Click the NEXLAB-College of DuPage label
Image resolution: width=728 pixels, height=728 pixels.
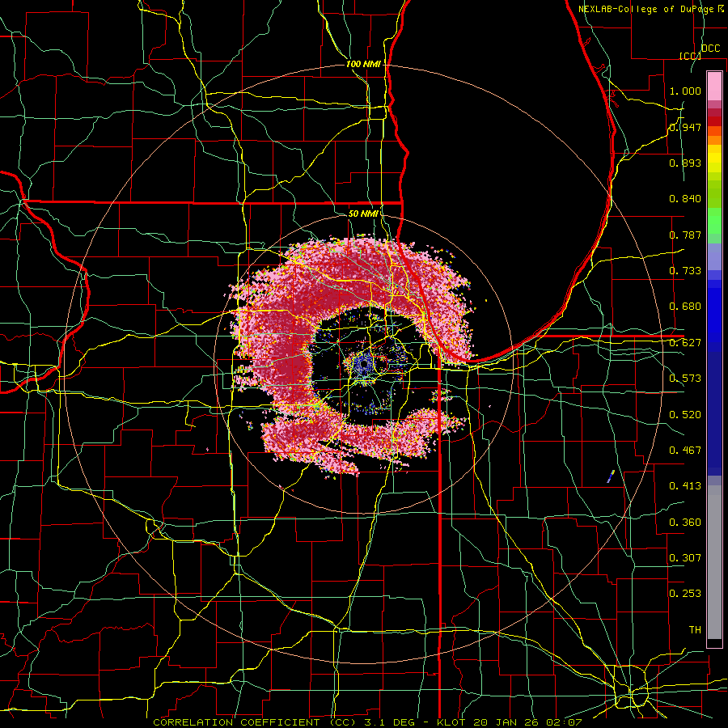pos(651,9)
